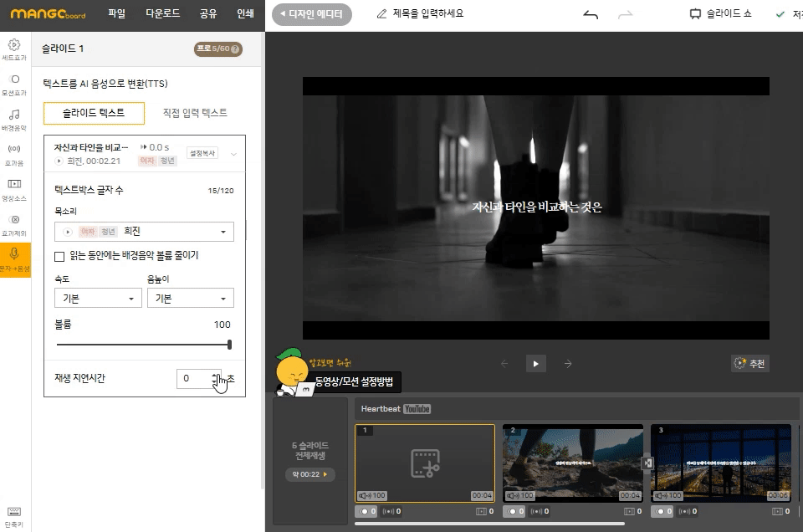Viewport: 803px width, 532px height.
Task: Open the remove effects sidebar panel
Action: pyautogui.click(x=14, y=225)
